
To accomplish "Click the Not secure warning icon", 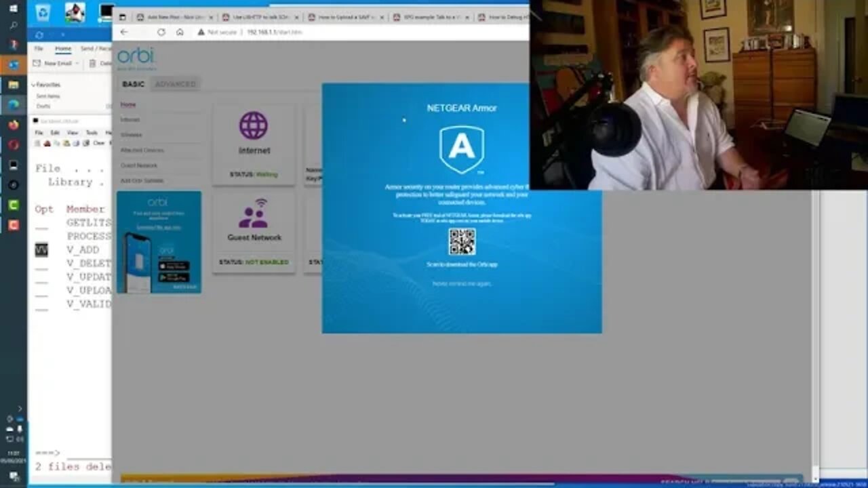I will pos(201,32).
